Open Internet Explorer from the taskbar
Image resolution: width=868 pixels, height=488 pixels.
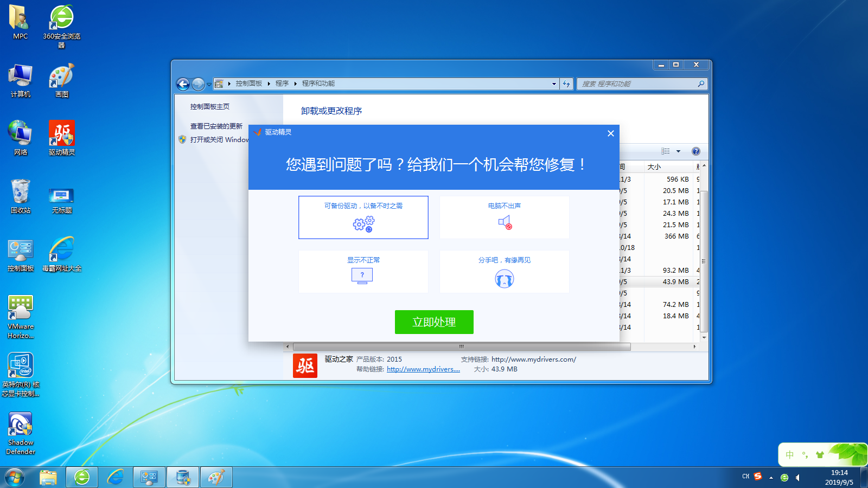(x=116, y=478)
